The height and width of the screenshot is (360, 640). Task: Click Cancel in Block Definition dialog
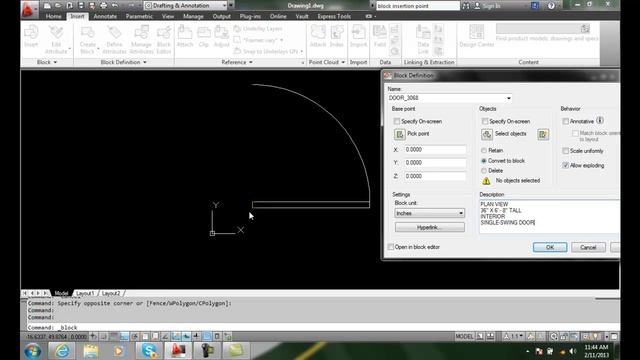pyautogui.click(x=588, y=247)
